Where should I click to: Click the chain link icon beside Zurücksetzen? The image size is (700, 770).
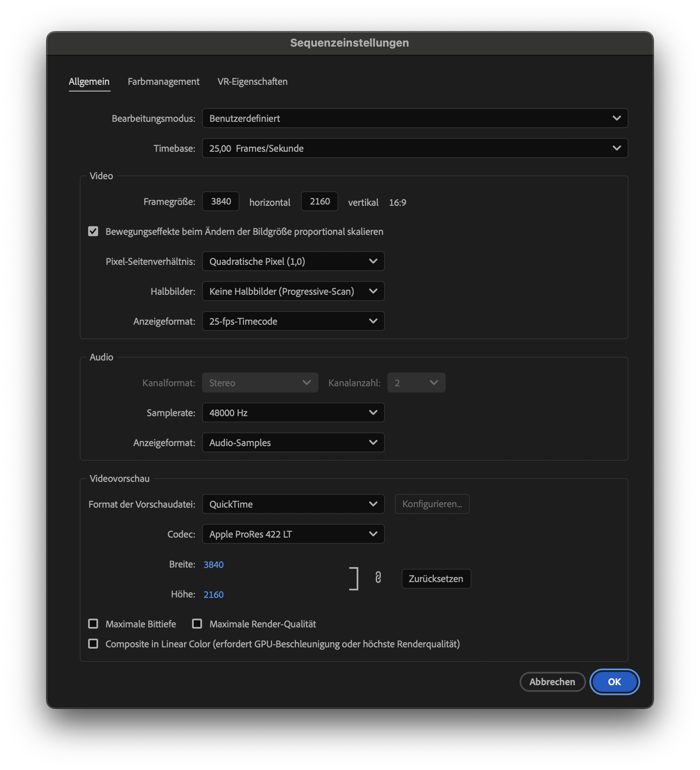click(378, 578)
